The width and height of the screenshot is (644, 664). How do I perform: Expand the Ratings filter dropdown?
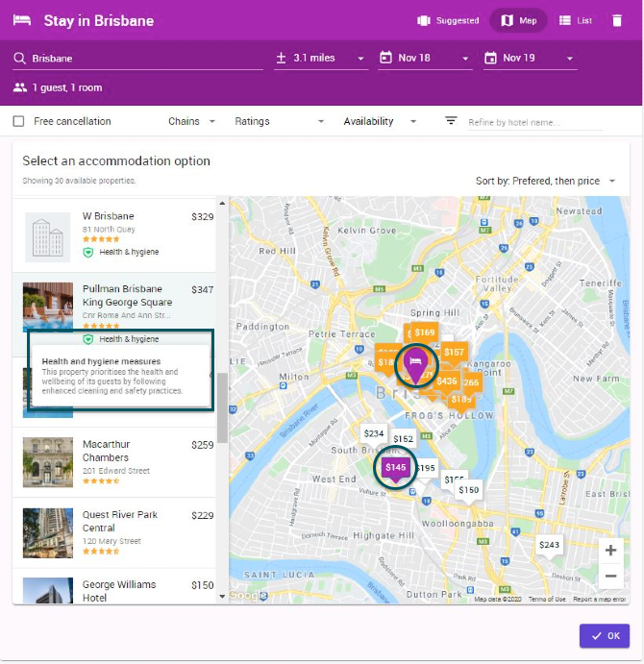(x=280, y=121)
